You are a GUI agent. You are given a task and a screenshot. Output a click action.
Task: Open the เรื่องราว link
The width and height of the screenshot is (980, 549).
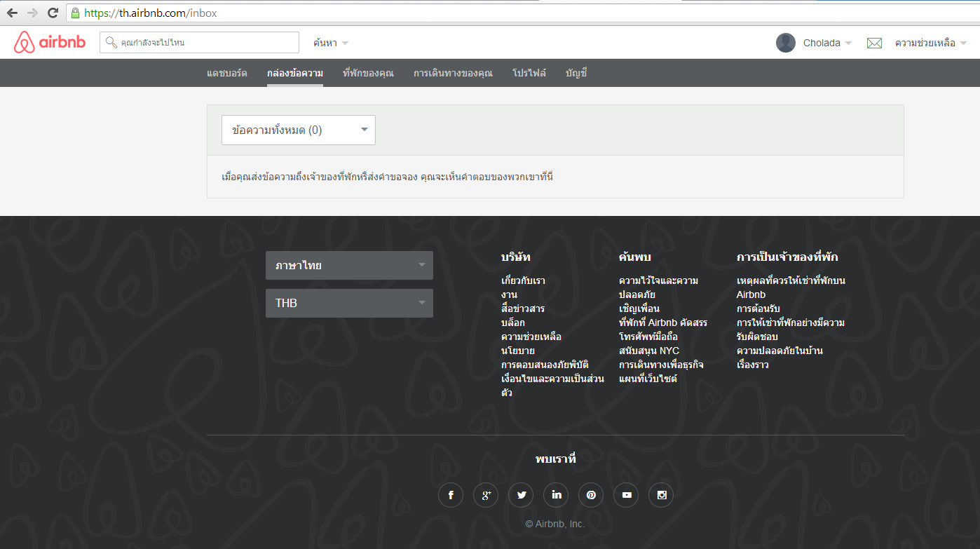coord(753,365)
